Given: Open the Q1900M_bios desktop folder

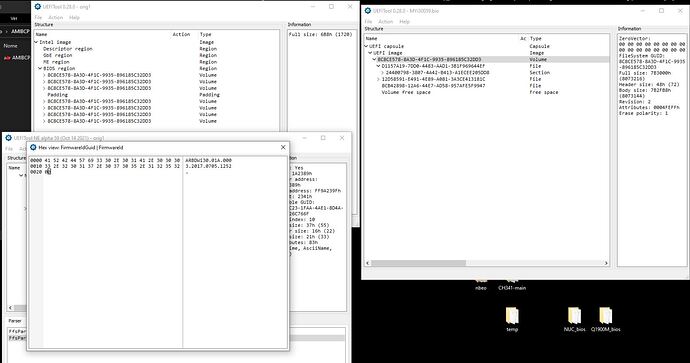Looking at the screenshot, I should point(606,319).
